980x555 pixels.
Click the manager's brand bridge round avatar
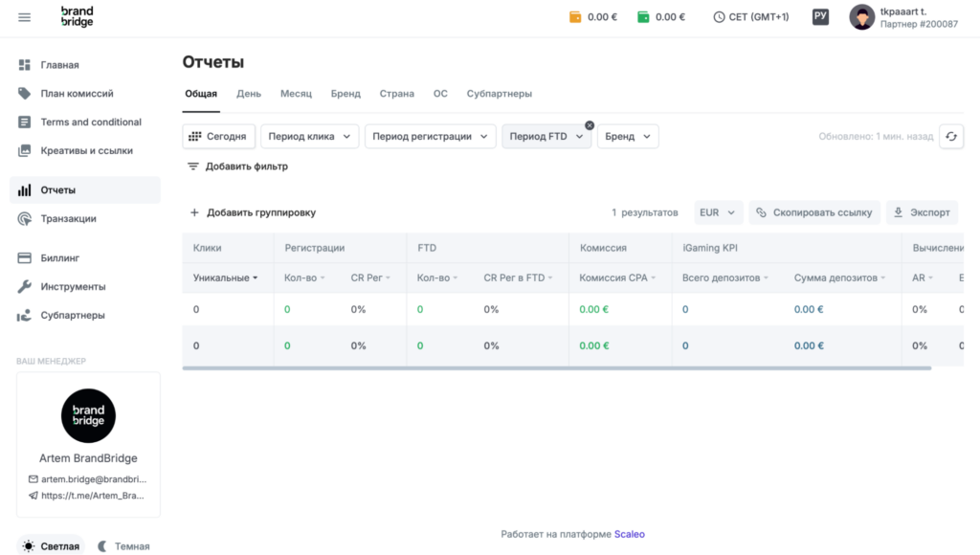tap(88, 415)
